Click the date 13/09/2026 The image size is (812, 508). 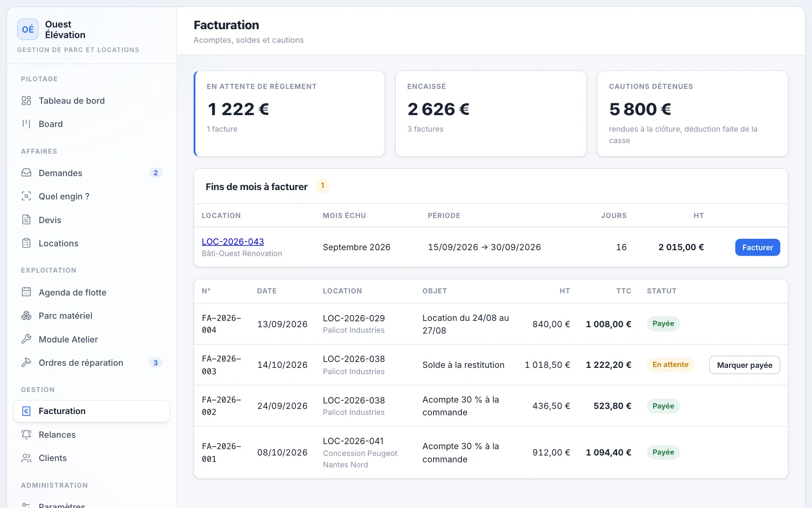click(282, 324)
